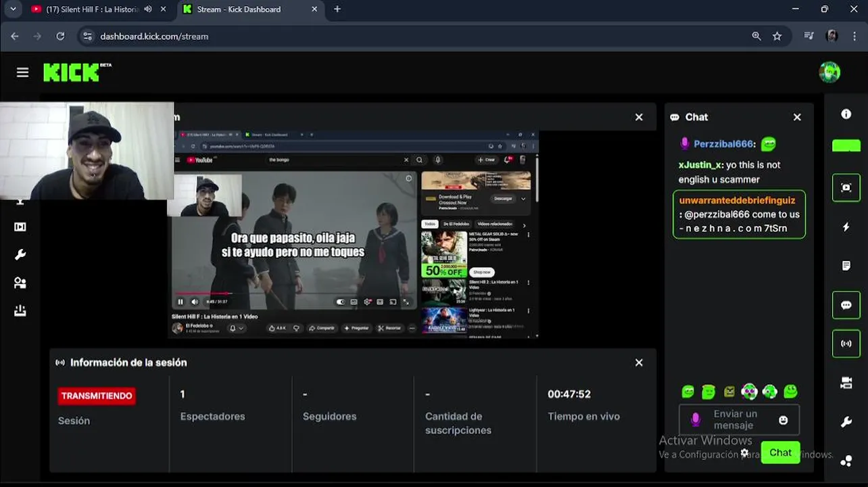Click the sixth green emote in quick bar
This screenshot has width=868, height=487.
pyautogui.click(x=790, y=391)
